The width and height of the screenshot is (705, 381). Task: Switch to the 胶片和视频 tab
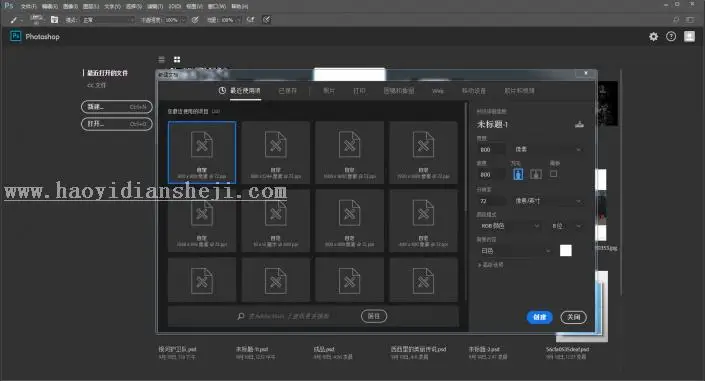pos(519,91)
